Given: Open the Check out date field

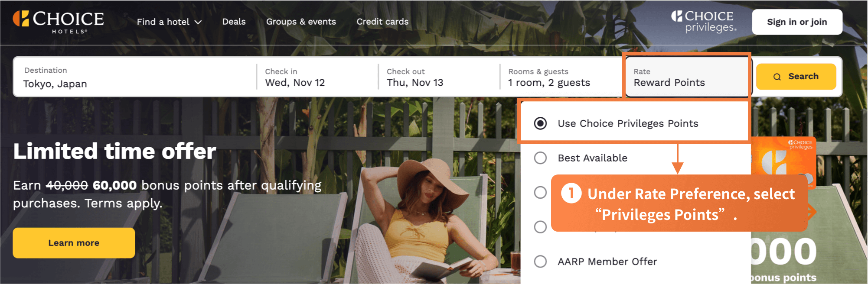Looking at the screenshot, I should click(439, 77).
